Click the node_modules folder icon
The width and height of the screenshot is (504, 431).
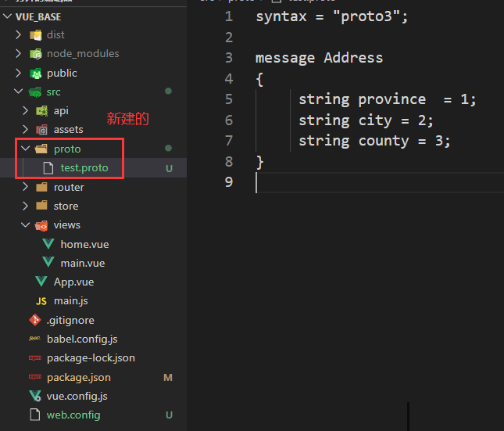click(36, 54)
